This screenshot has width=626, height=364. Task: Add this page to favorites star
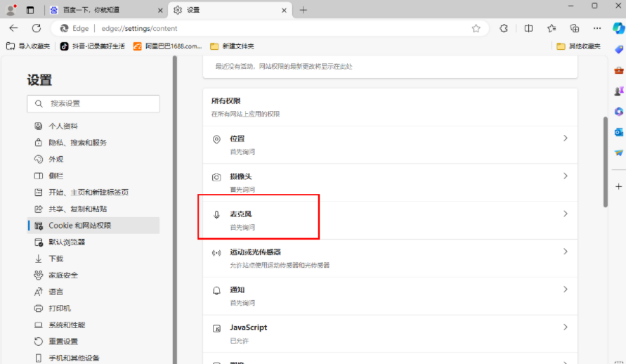[476, 28]
